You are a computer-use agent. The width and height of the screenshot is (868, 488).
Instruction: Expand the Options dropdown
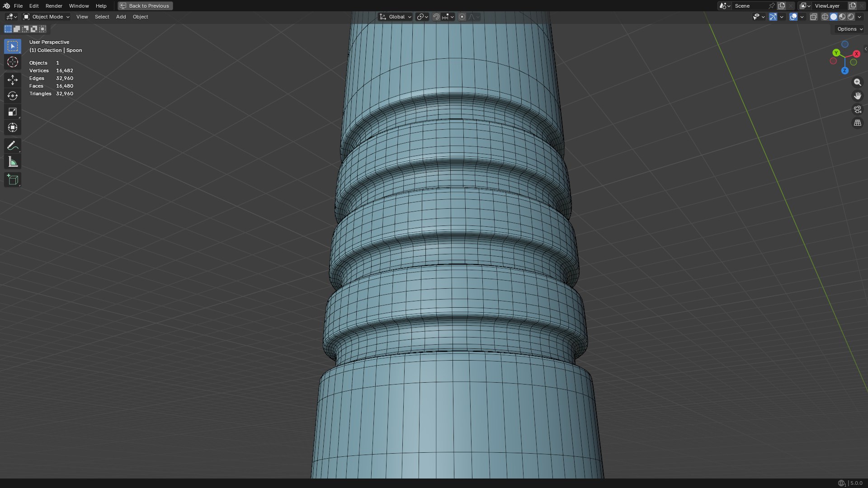point(850,29)
